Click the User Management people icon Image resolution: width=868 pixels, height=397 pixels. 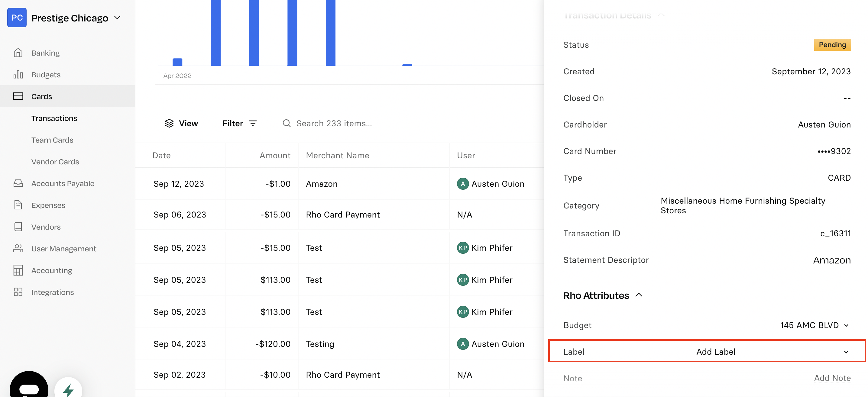point(18,249)
